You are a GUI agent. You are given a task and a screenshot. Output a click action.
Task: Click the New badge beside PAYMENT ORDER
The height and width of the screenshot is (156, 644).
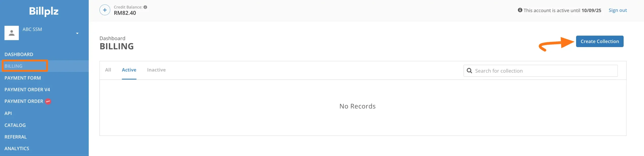pos(48,101)
